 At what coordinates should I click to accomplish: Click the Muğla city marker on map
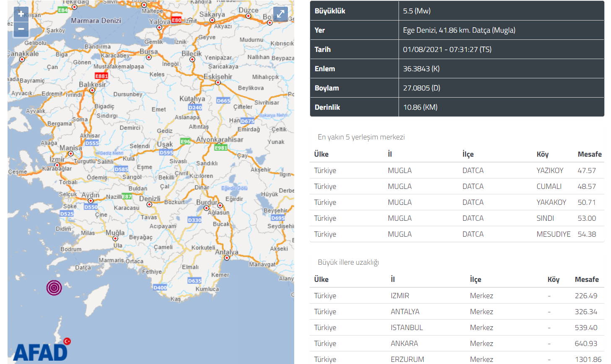pyautogui.click(x=115, y=238)
